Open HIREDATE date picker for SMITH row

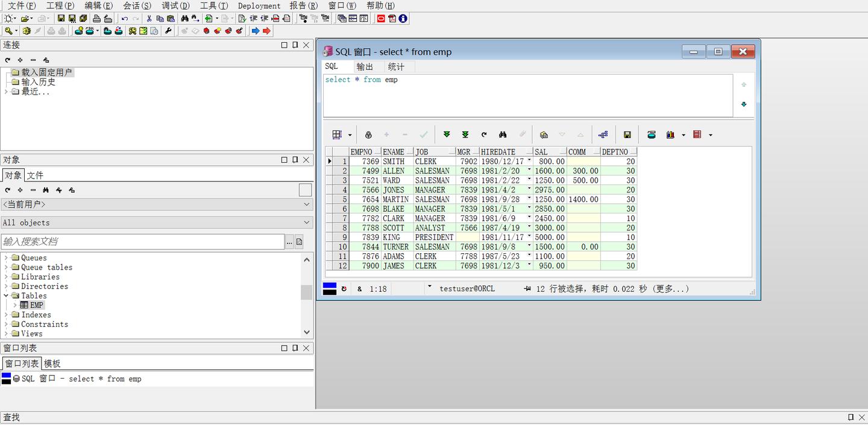[x=529, y=162]
